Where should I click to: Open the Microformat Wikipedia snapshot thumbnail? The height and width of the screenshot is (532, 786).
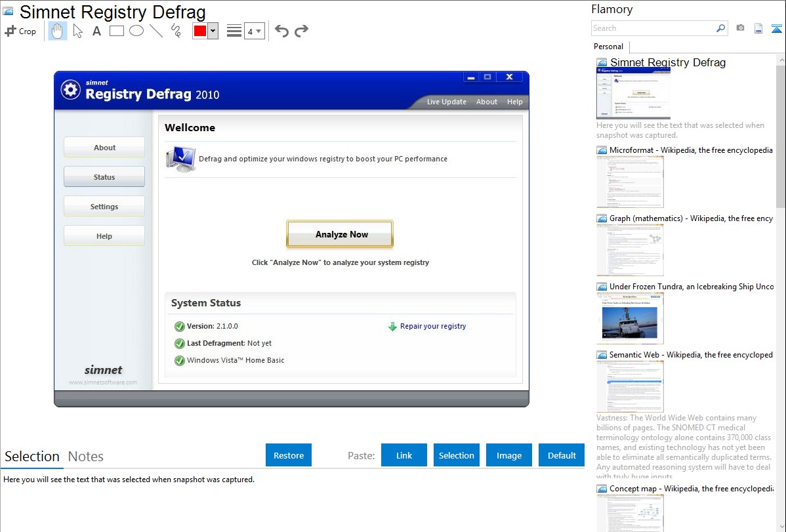tap(630, 182)
